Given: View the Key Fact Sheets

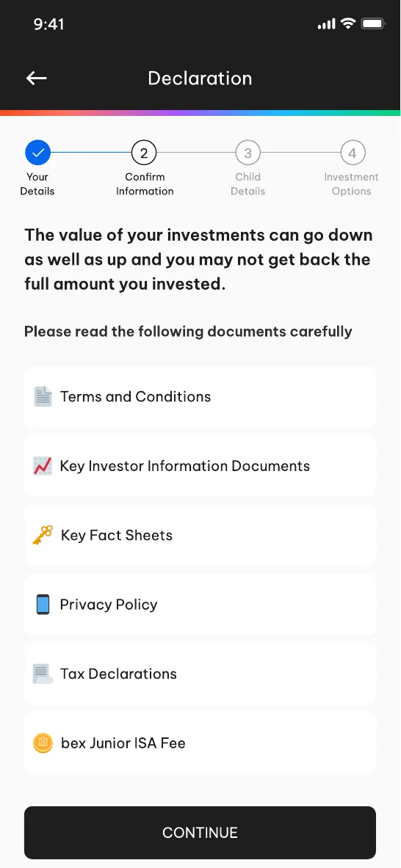Looking at the screenshot, I should click(x=200, y=536).
